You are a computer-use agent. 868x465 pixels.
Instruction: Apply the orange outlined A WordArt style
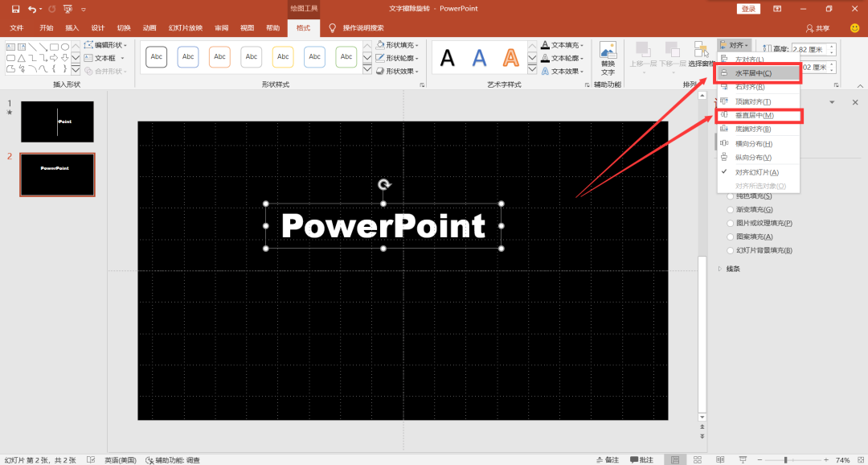click(512, 57)
